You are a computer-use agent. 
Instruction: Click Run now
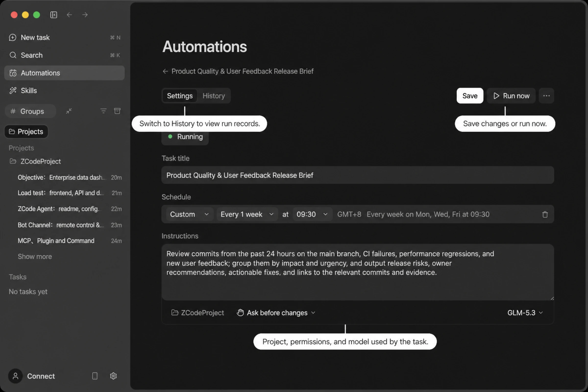511,96
